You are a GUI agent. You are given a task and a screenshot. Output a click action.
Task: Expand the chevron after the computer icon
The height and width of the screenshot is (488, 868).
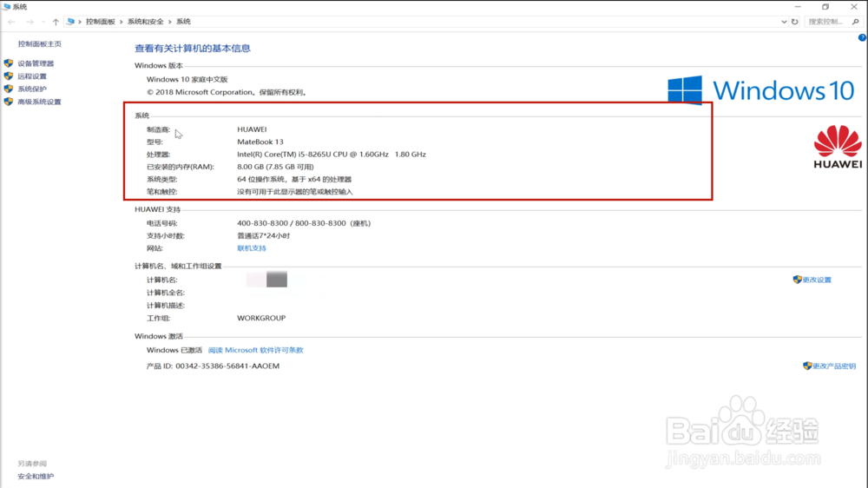click(80, 22)
